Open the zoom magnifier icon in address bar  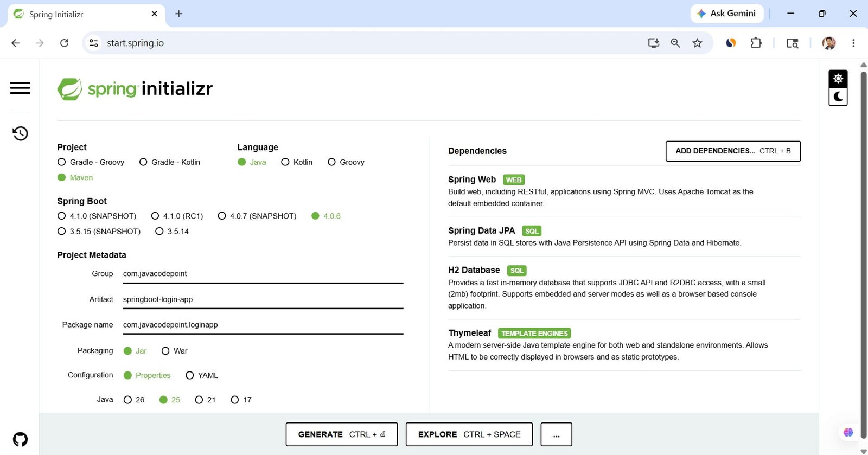(x=675, y=43)
